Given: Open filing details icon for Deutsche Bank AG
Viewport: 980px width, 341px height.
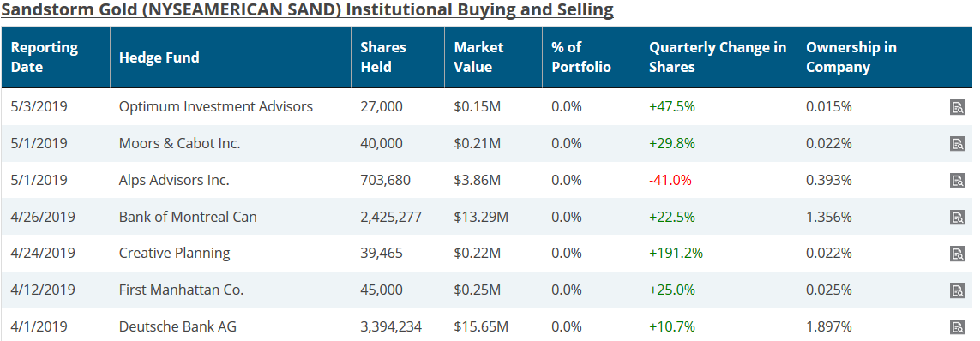Looking at the screenshot, I should click(x=957, y=326).
